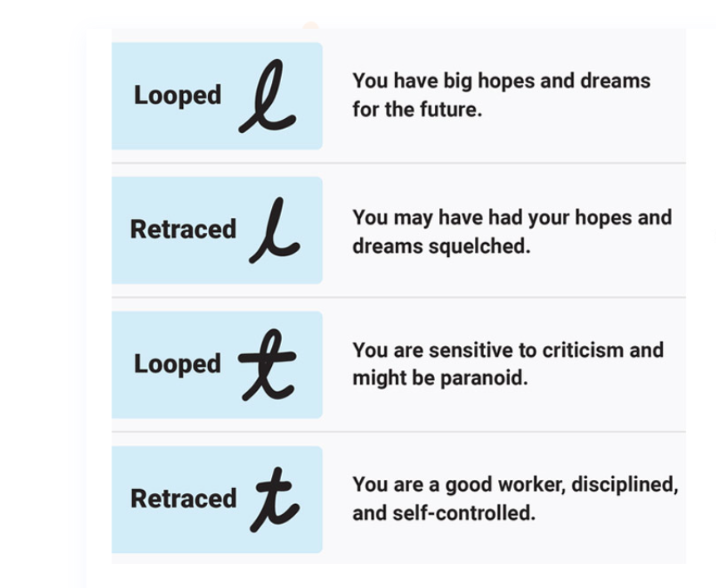
Task: Click the words "and self-controlled."
Action: pos(443,513)
